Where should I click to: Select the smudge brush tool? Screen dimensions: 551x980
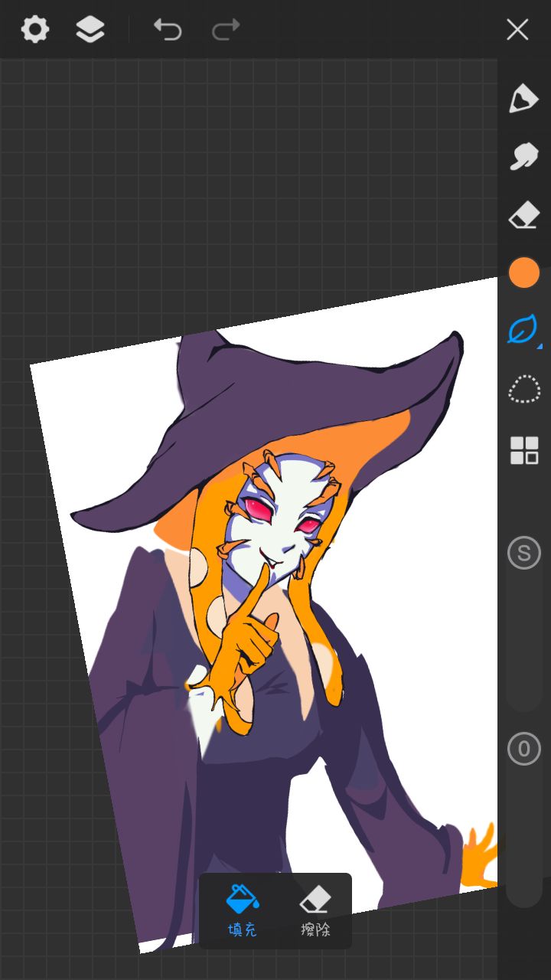pyautogui.click(x=524, y=157)
